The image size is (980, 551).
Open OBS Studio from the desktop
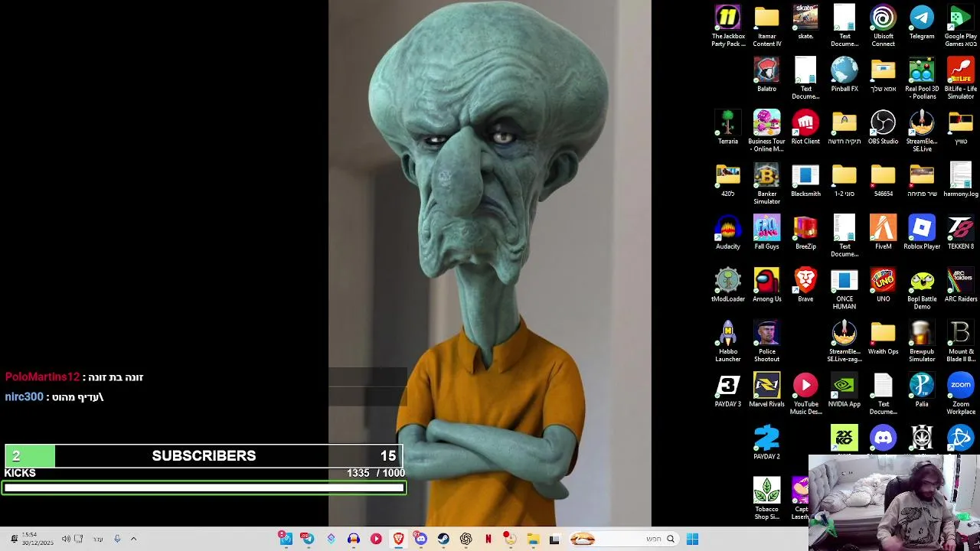pyautogui.click(x=883, y=127)
